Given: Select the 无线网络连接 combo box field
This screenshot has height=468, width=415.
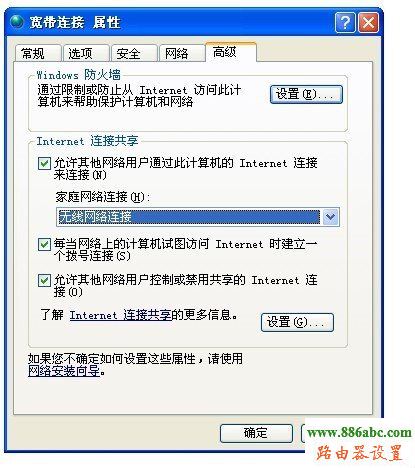Looking at the screenshot, I should pyautogui.click(x=198, y=217).
